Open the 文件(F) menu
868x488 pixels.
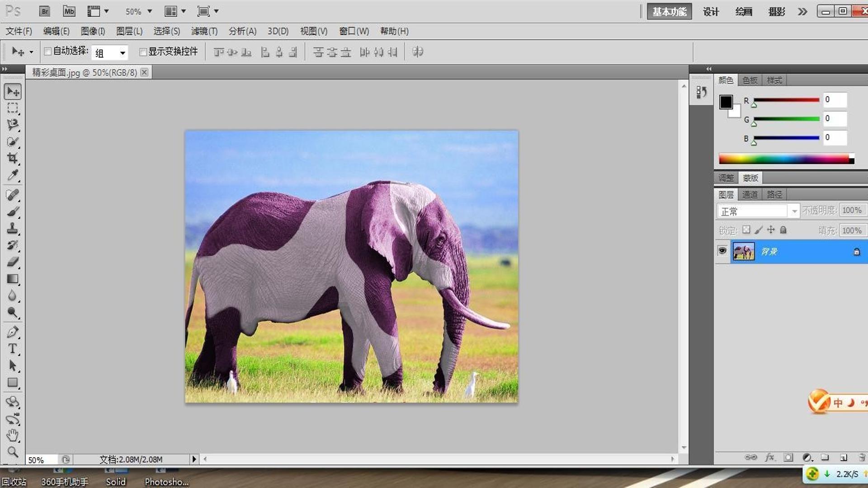(19, 31)
